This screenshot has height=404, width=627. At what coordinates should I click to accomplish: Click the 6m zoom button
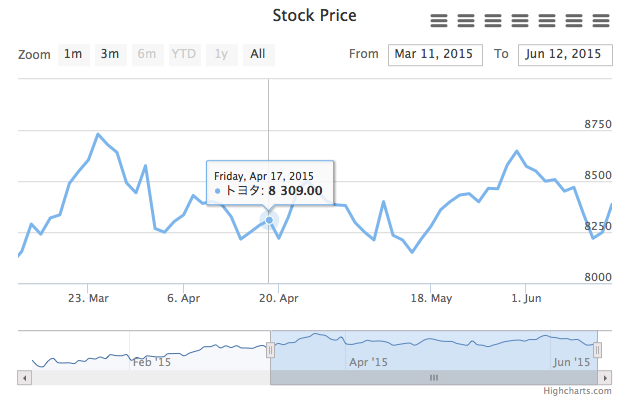coord(147,54)
